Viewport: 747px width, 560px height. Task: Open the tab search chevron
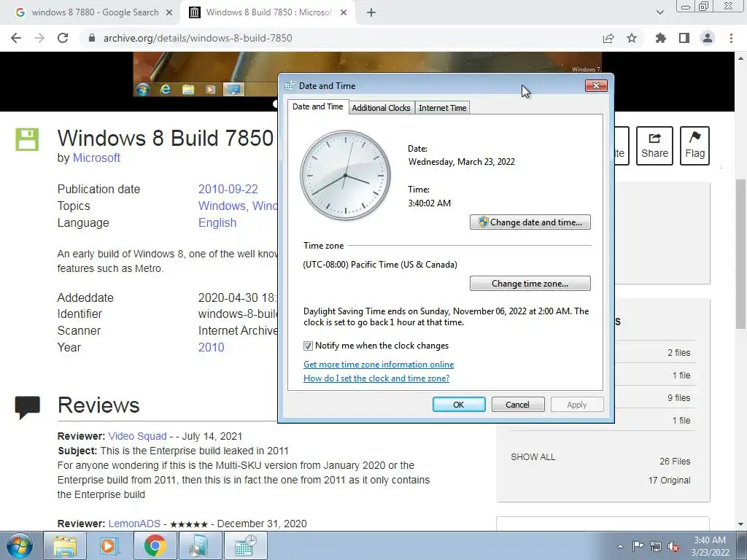[x=659, y=12]
